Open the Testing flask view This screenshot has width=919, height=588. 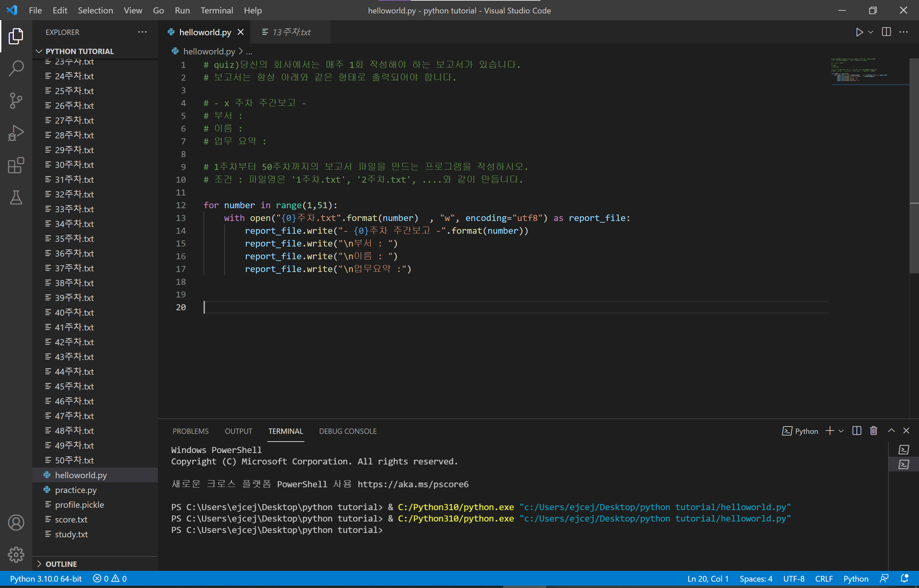[x=16, y=197]
